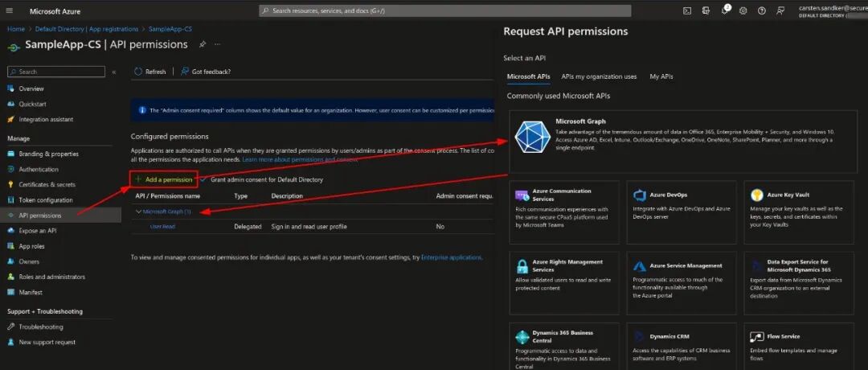Pin the SampleApp-CS blade
This screenshot has width=868, height=370.
click(202, 44)
